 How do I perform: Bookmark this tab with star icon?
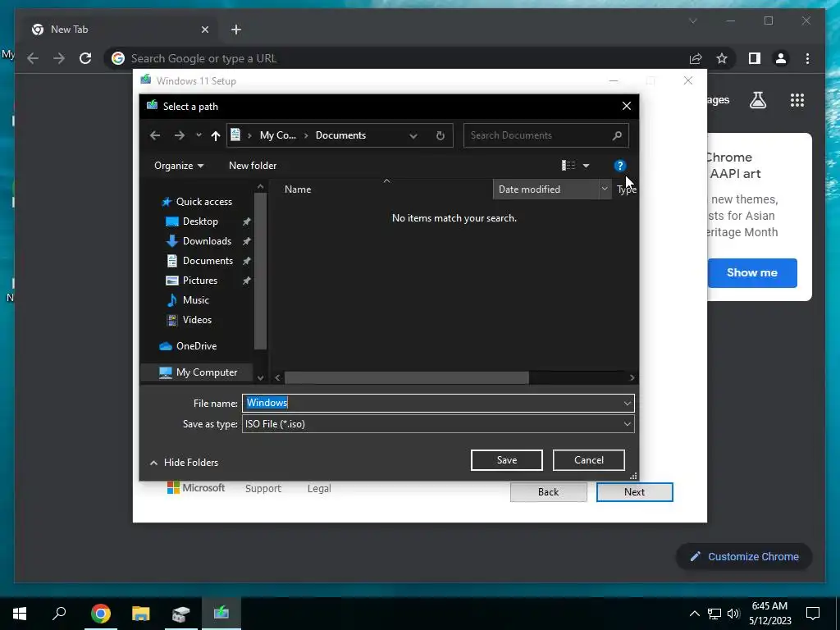click(x=722, y=58)
